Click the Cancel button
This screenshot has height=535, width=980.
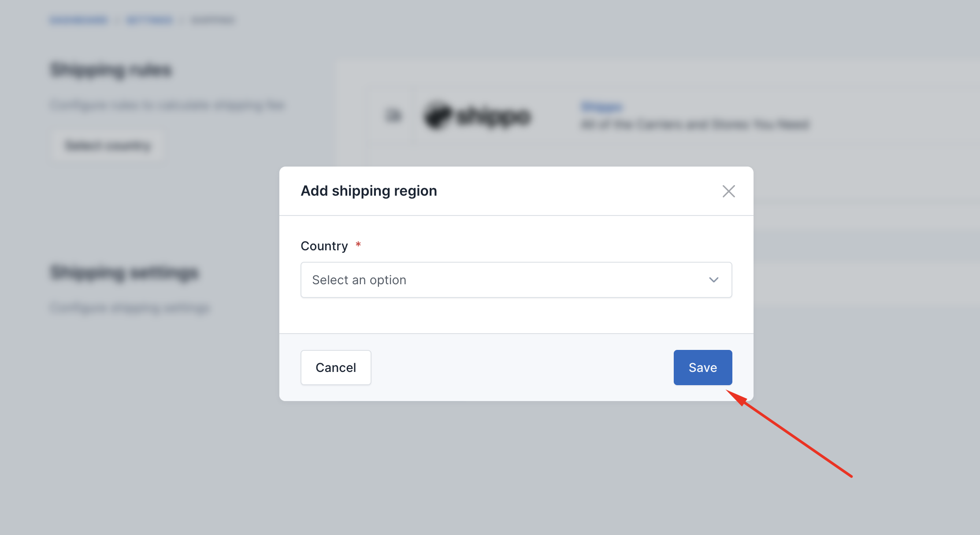(x=336, y=368)
